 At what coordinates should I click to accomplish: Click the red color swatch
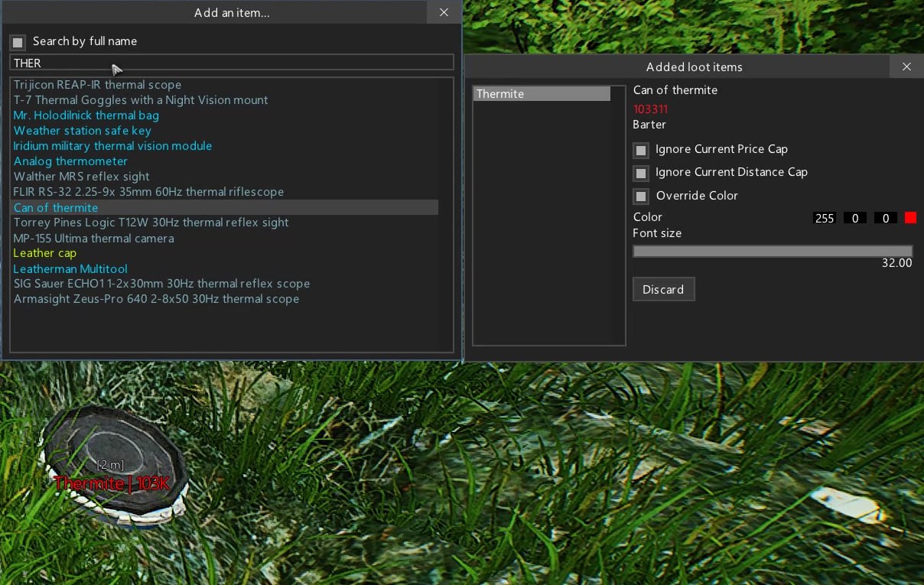tap(910, 218)
